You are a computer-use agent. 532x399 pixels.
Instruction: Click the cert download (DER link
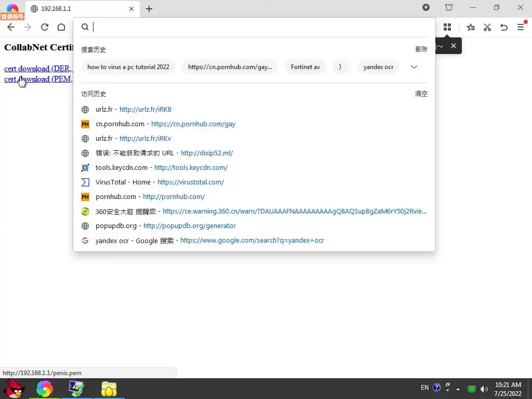(37, 69)
